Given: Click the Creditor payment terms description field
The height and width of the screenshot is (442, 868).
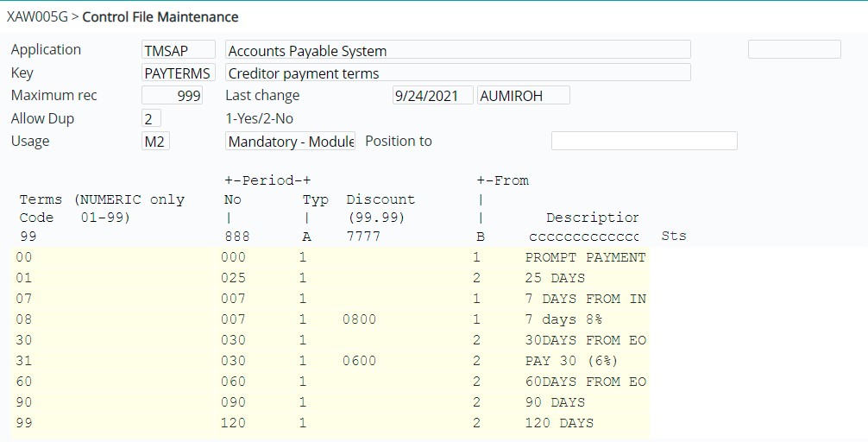Looking at the screenshot, I should (457, 73).
